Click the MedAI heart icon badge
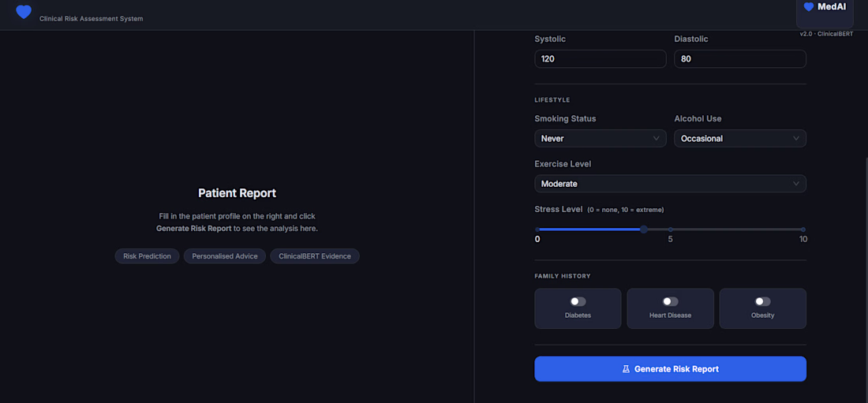Screen dimensions: 868x403 809,6
